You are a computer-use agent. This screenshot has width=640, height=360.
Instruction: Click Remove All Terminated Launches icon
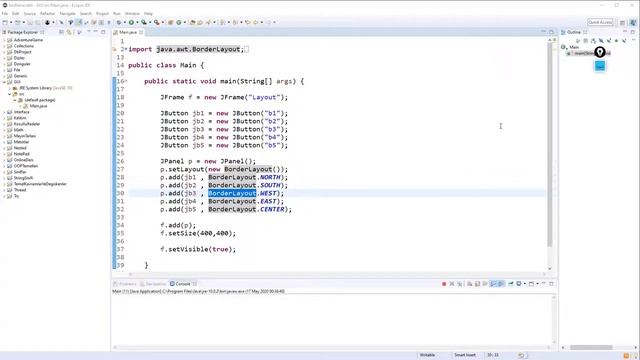[460, 284]
